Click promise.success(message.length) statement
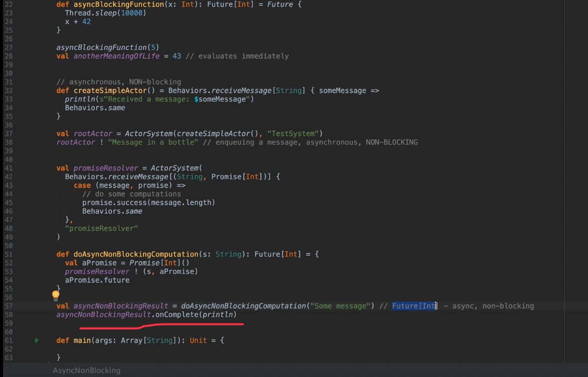 pyautogui.click(x=149, y=203)
